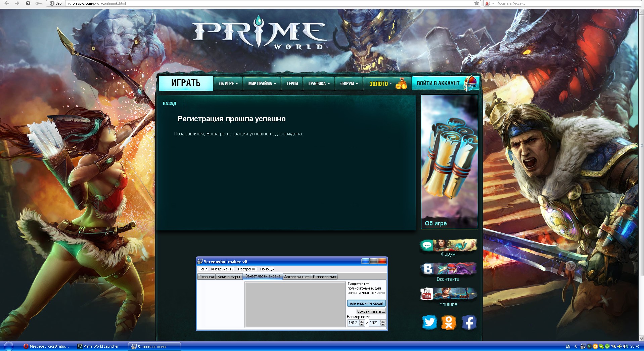Click the gold coins icon
This screenshot has height=351, width=644.
[x=401, y=84]
